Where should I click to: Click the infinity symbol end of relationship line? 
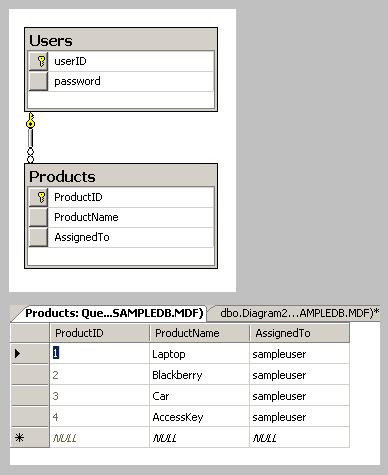click(x=30, y=155)
